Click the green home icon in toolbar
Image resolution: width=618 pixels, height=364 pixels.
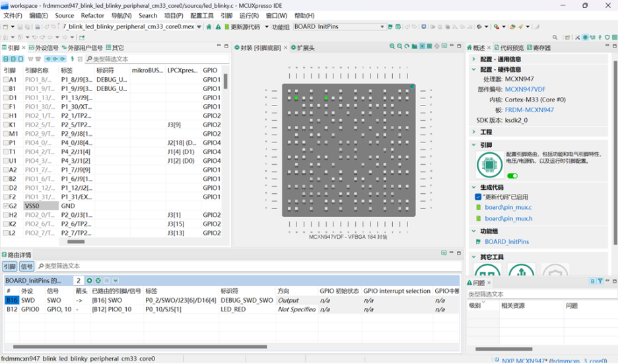[209, 27]
